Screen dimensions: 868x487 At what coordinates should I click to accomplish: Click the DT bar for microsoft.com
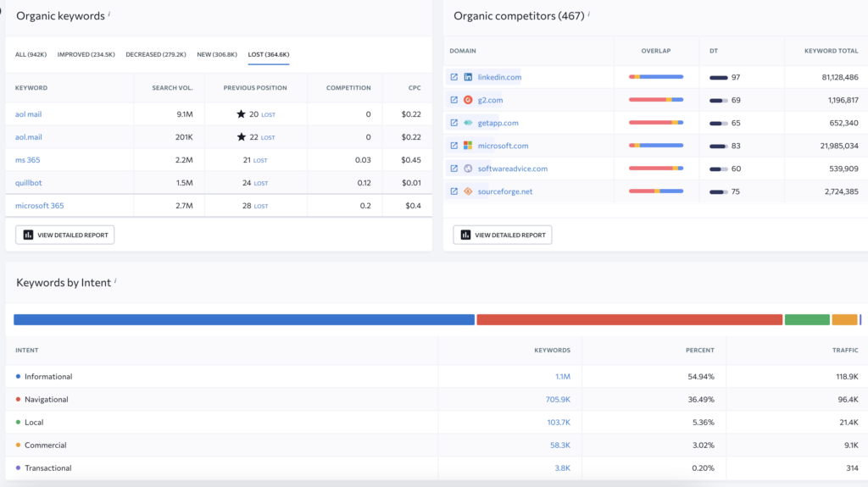point(719,146)
